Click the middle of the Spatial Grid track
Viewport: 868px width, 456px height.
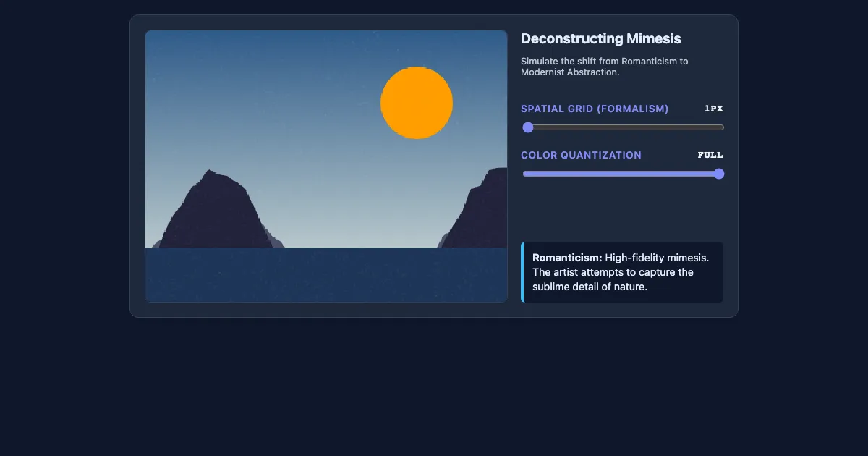coord(623,127)
